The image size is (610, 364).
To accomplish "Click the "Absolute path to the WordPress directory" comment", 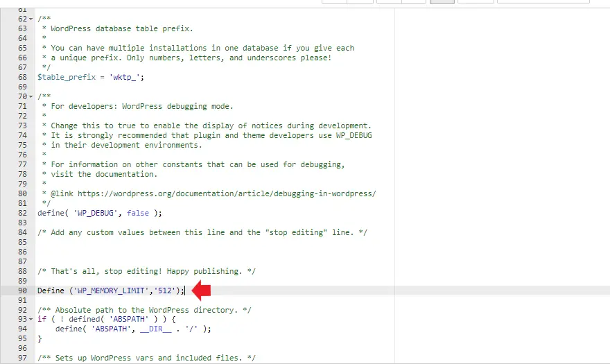I will tap(144, 309).
